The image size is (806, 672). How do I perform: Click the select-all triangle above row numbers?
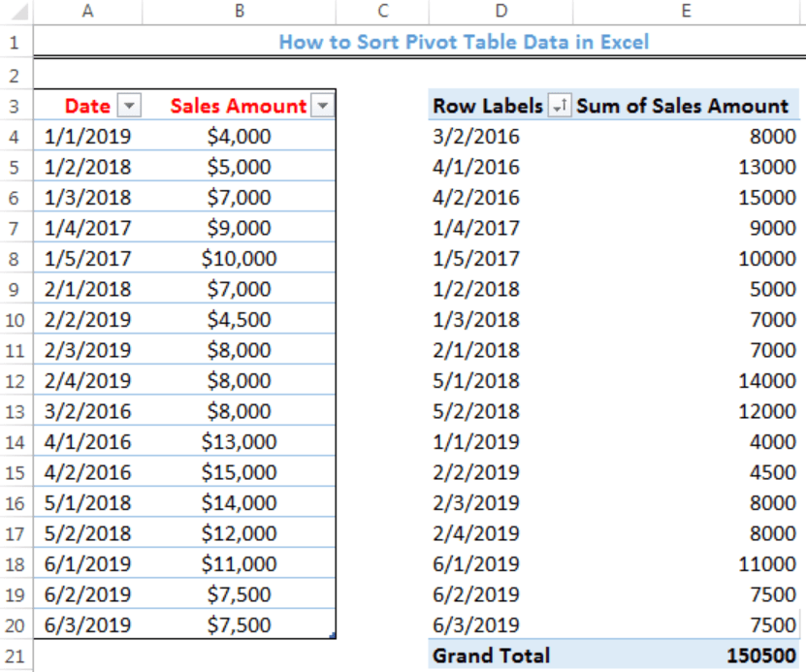16,11
